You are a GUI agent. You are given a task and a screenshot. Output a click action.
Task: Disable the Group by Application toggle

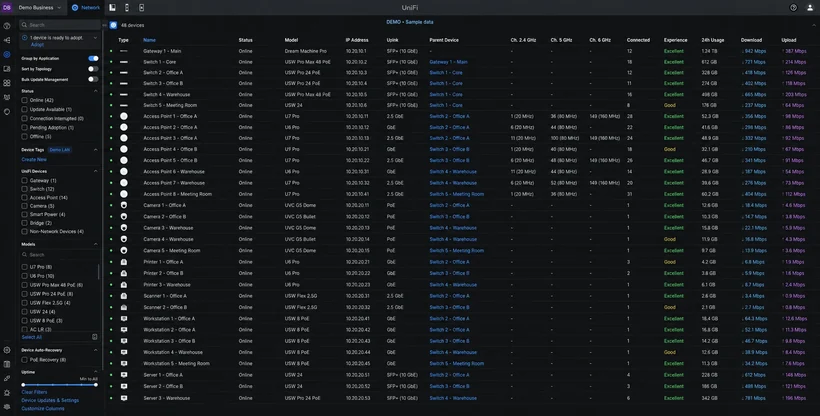click(93, 58)
